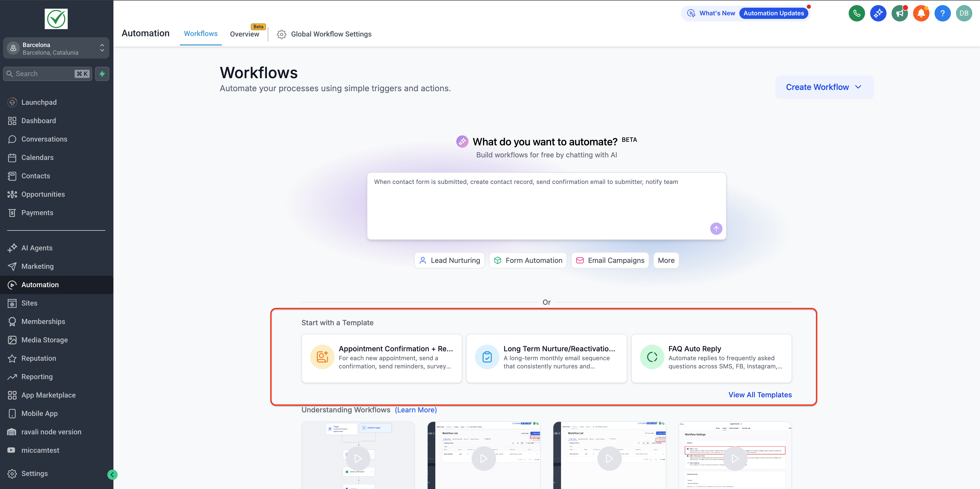Open the Learn More link

click(415, 410)
